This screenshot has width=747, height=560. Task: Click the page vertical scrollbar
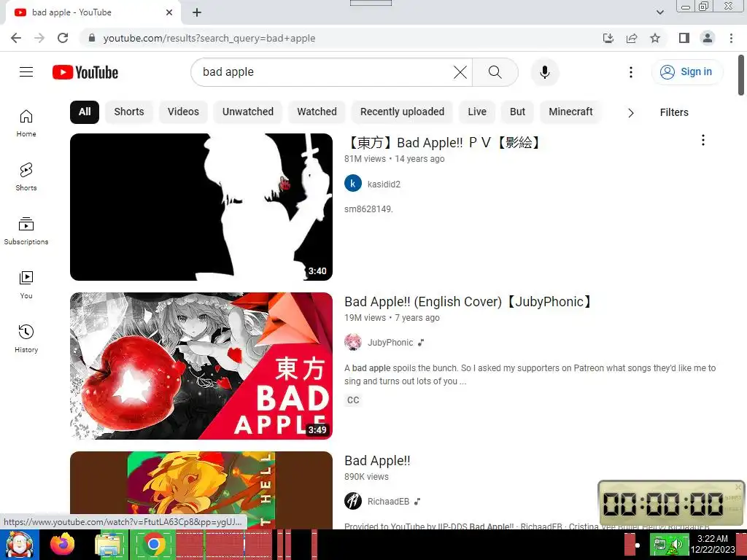[x=741, y=76]
